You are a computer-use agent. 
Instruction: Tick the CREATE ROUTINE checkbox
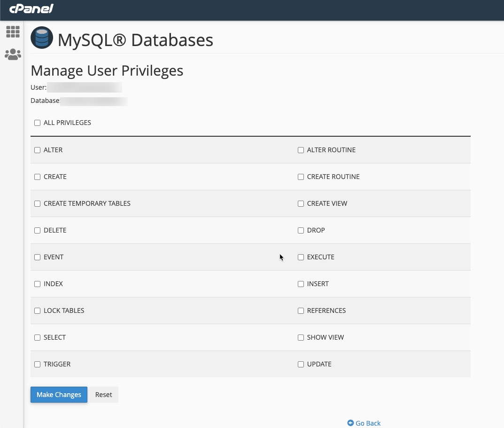[301, 177]
